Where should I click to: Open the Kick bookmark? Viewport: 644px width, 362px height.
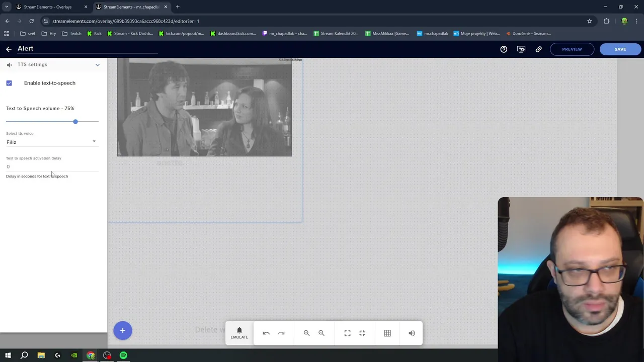click(94, 34)
